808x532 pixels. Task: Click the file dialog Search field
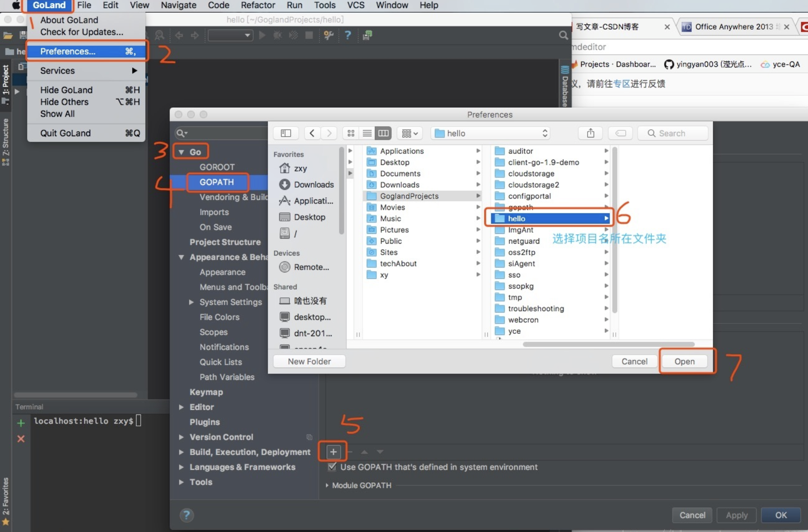click(673, 133)
